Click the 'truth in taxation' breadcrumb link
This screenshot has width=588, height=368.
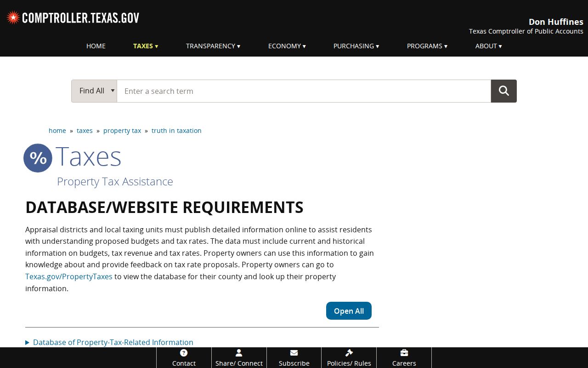(176, 131)
